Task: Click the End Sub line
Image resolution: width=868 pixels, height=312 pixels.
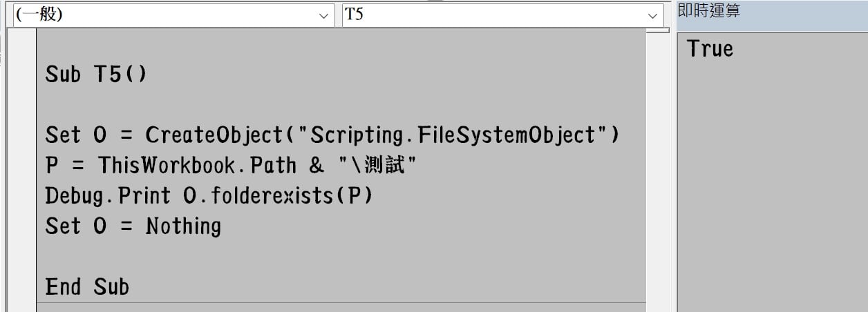Action: click(87, 286)
